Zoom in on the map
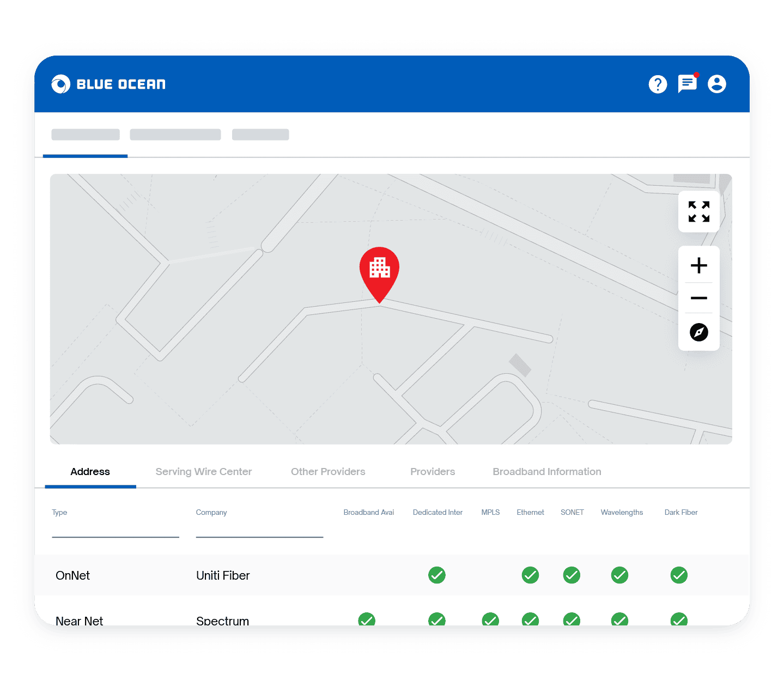Screen dimensions: 784x681 click(699, 266)
